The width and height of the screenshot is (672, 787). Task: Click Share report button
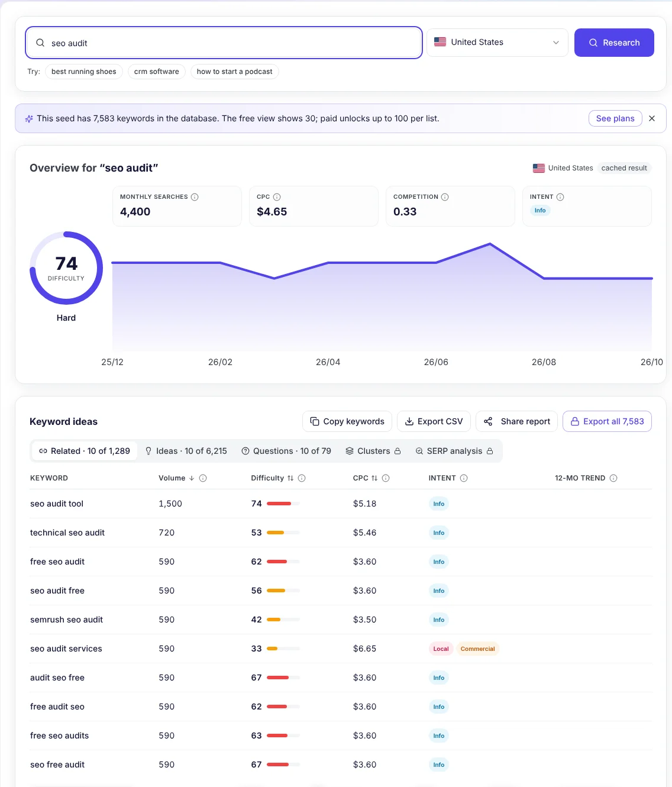pyautogui.click(x=516, y=421)
